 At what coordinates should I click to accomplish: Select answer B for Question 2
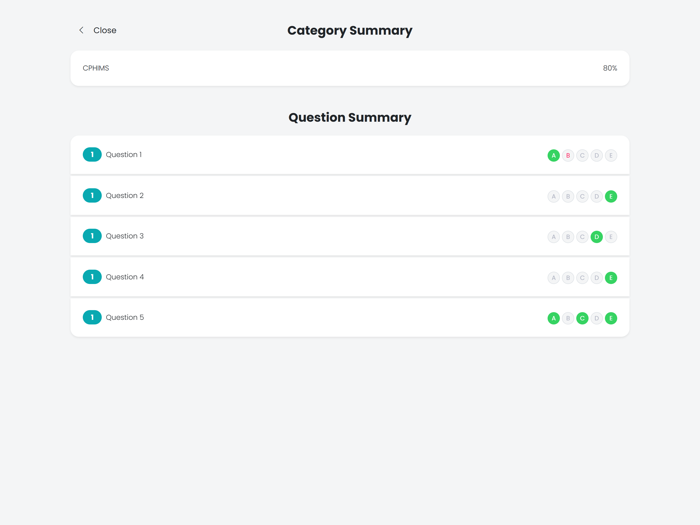pyautogui.click(x=568, y=196)
